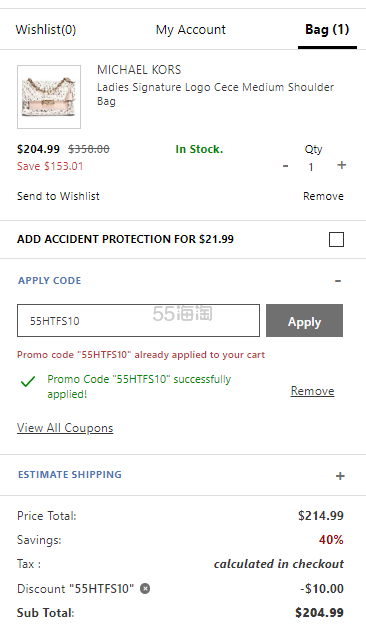Select the Bag (1) tab
The height and width of the screenshot is (626, 366).
tap(327, 30)
